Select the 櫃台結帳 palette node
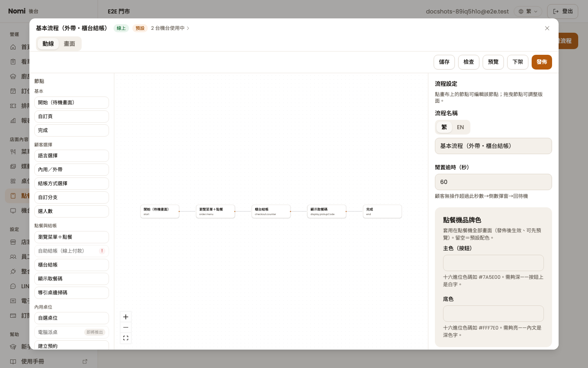The height and width of the screenshot is (368, 588). (x=71, y=265)
